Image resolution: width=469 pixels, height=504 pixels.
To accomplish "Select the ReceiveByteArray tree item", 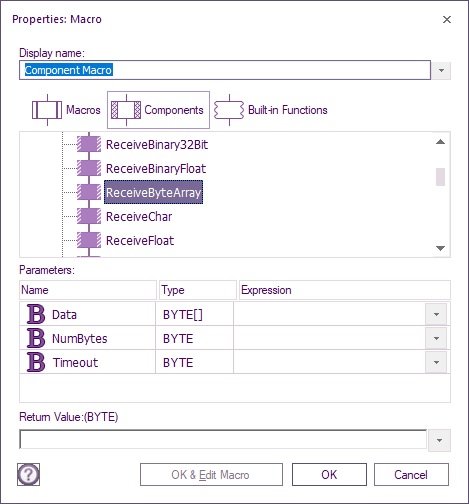I will click(x=153, y=192).
